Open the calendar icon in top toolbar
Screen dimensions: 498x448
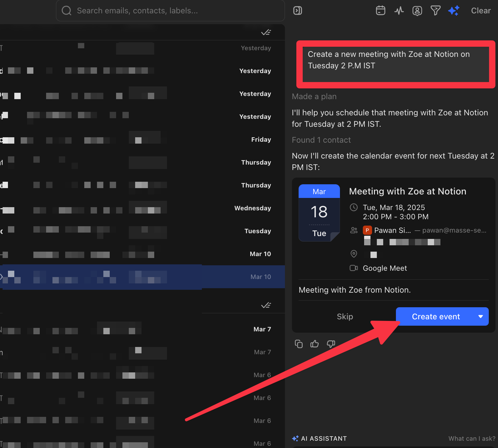(x=380, y=10)
